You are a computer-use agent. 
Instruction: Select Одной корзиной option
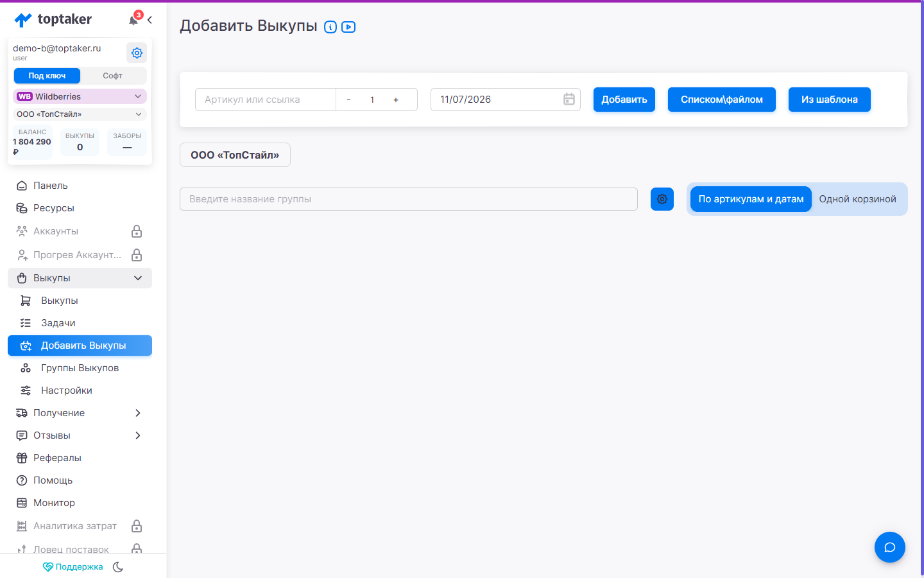tap(858, 199)
